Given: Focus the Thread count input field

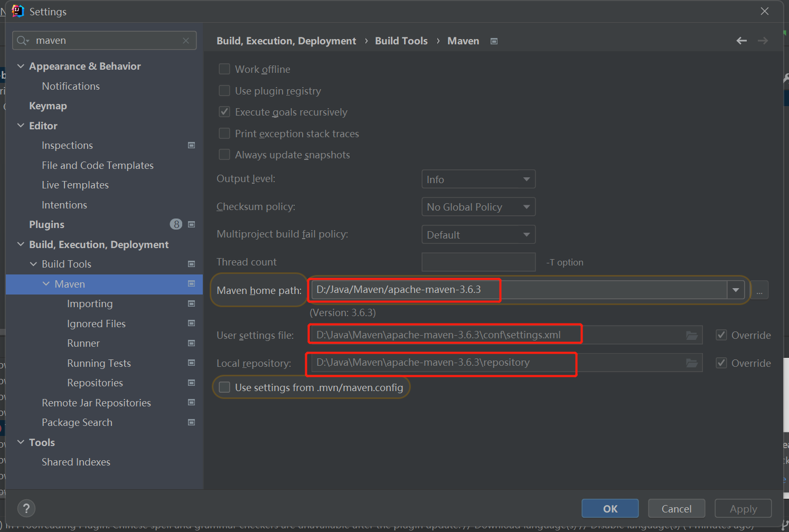Looking at the screenshot, I should point(478,262).
